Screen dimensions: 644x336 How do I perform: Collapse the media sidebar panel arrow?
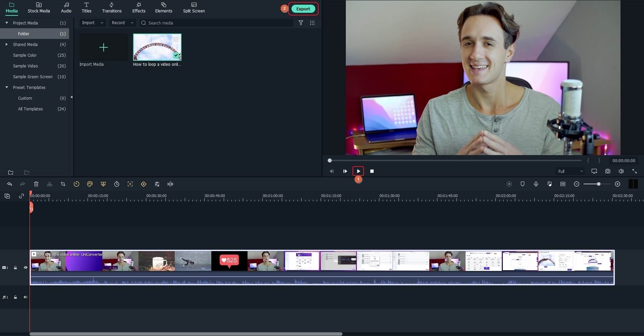71,97
